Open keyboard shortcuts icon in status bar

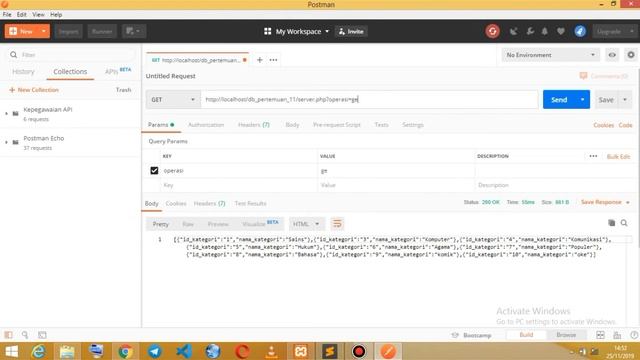click(x=617, y=335)
